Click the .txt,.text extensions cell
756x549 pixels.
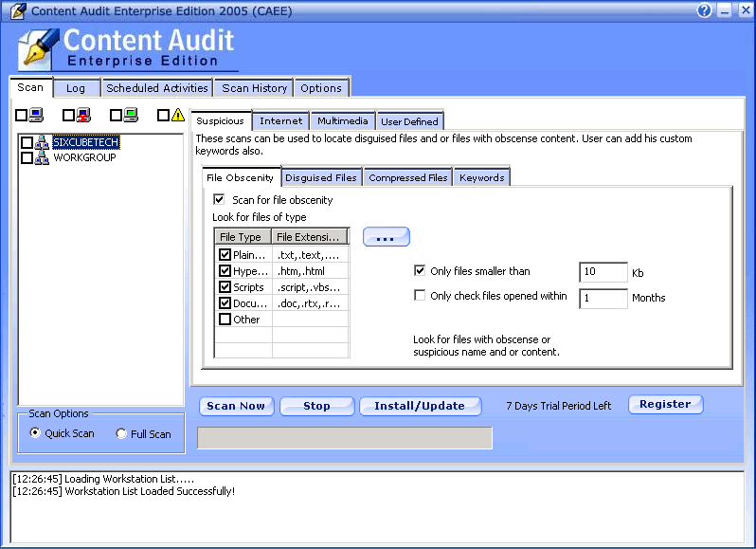pyautogui.click(x=311, y=255)
